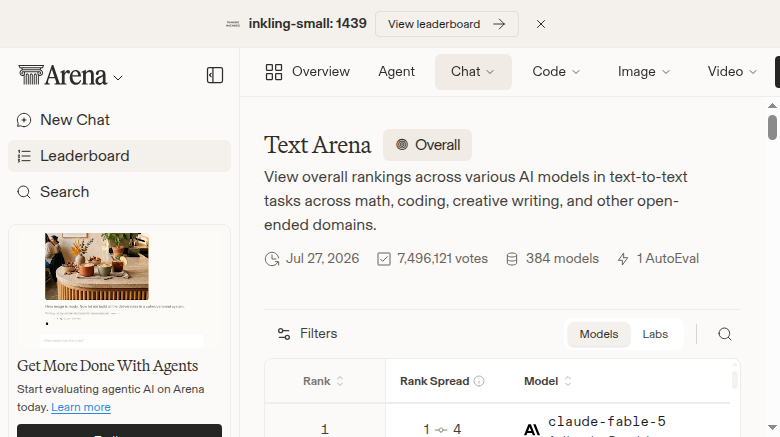Expand the Code tab dropdown
This screenshot has height=437, width=780.
(556, 72)
